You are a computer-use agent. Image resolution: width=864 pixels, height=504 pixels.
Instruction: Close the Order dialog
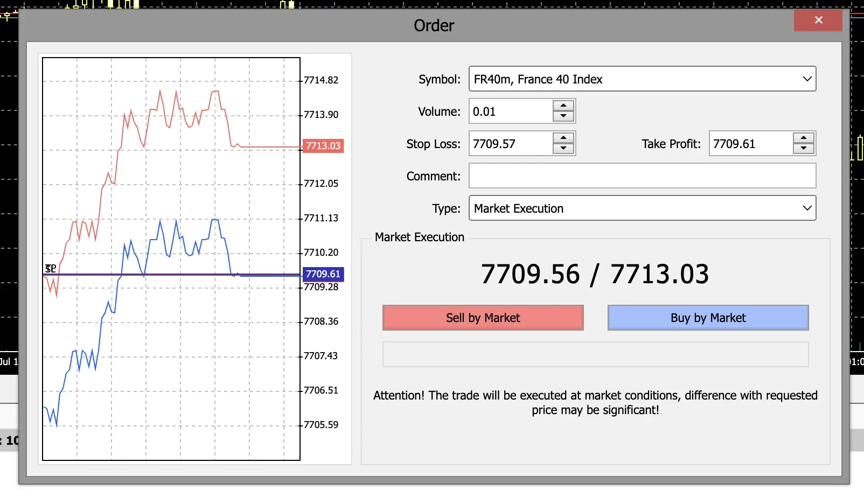tap(818, 20)
